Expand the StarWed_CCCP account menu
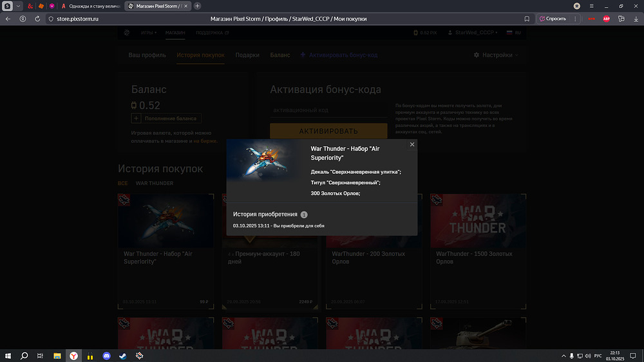The width and height of the screenshot is (644, 362). click(x=476, y=32)
